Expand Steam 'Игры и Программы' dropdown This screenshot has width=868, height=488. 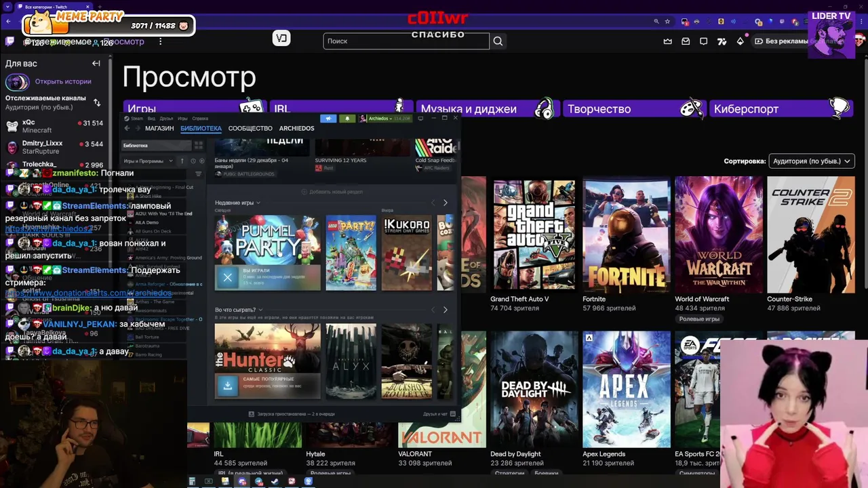[x=148, y=161]
